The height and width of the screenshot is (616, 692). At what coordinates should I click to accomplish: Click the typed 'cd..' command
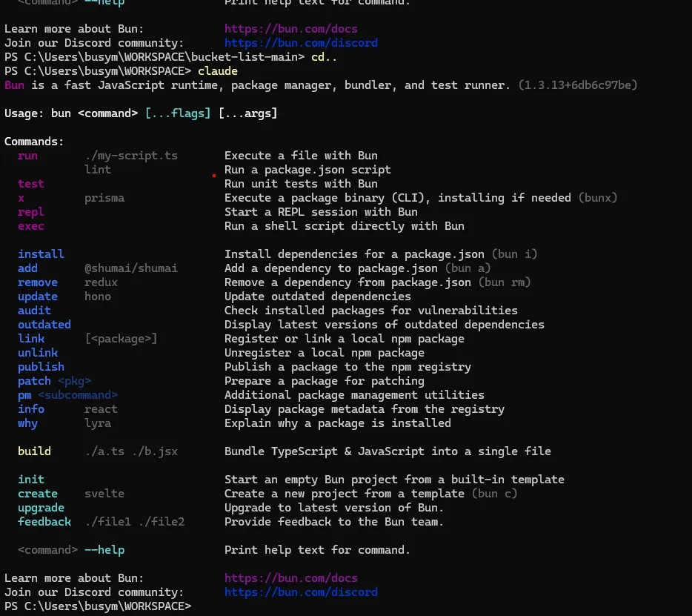324,57
